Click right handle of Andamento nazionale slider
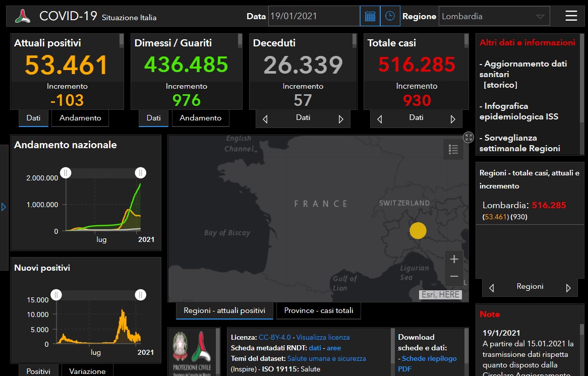 pos(141,173)
